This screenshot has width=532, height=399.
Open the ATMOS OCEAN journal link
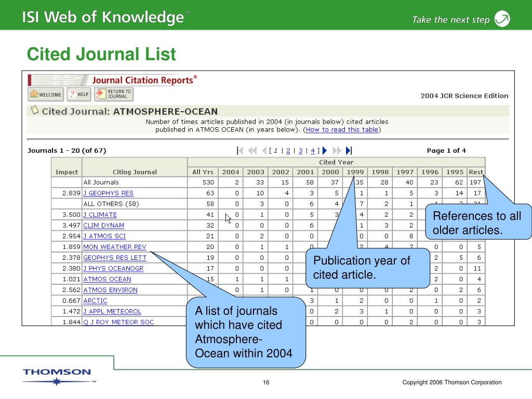point(107,279)
